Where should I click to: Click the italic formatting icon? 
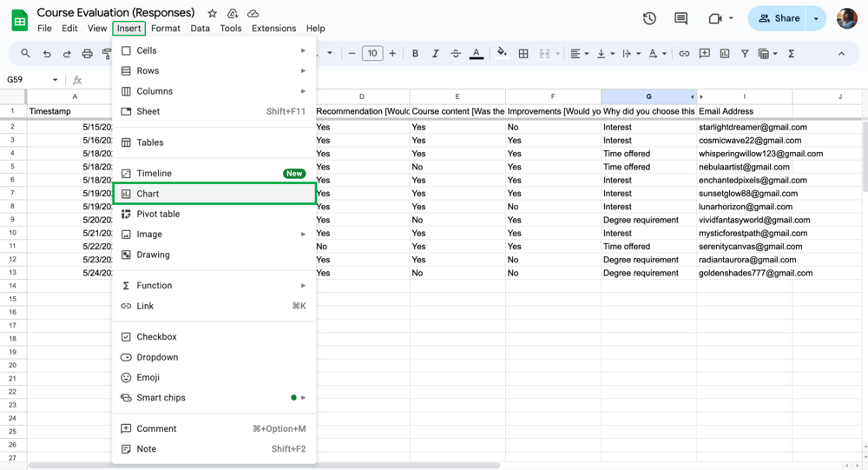[x=435, y=54]
